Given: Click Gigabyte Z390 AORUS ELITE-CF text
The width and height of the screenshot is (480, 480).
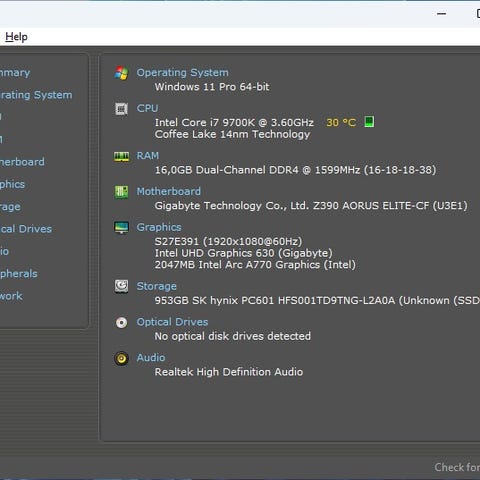Looking at the screenshot, I should [311, 206].
